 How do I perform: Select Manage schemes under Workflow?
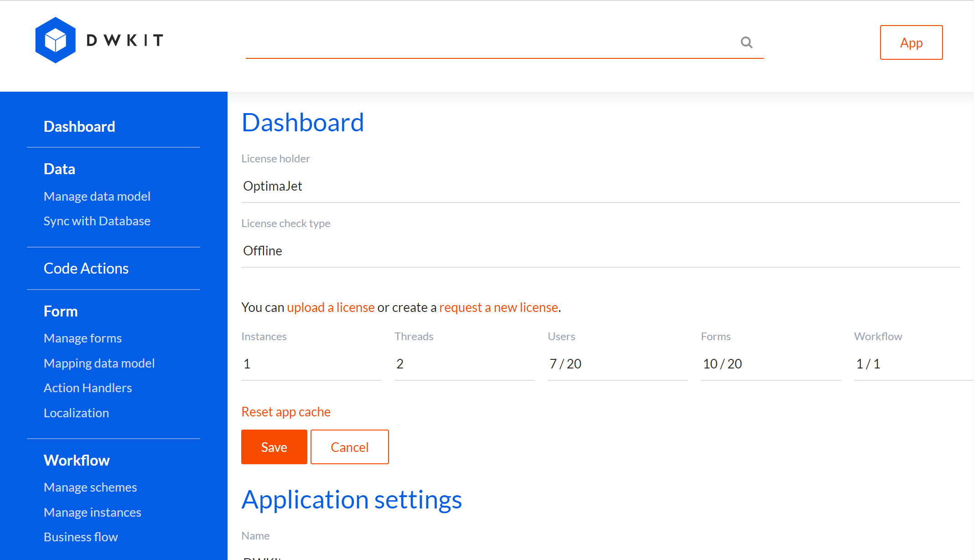click(x=90, y=487)
